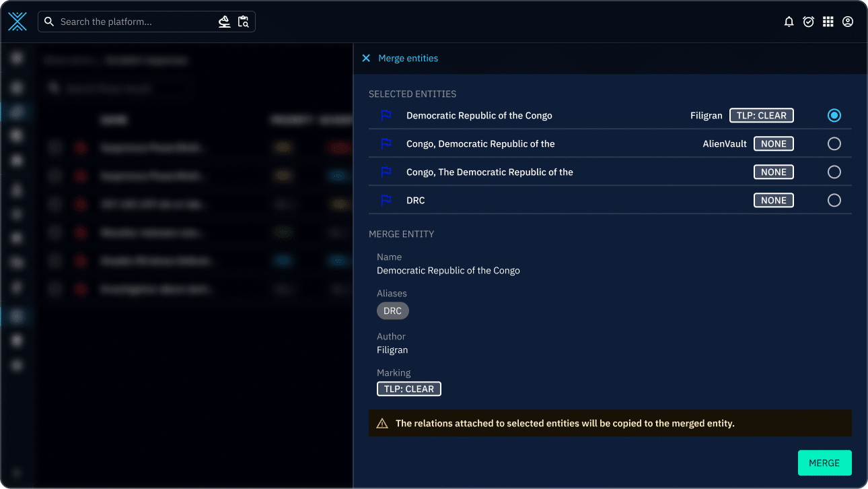Click into the Search the platform field

(135, 22)
